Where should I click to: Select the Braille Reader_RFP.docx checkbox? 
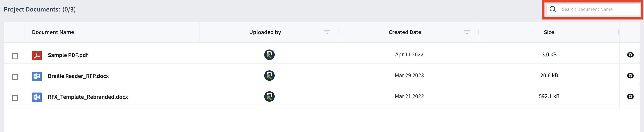coord(15,77)
